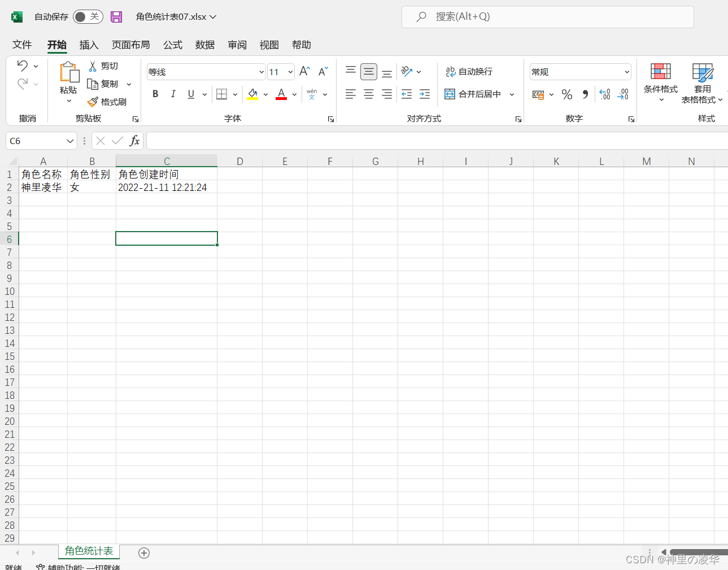
Task: Click the Insert Function fx icon
Action: 135,140
